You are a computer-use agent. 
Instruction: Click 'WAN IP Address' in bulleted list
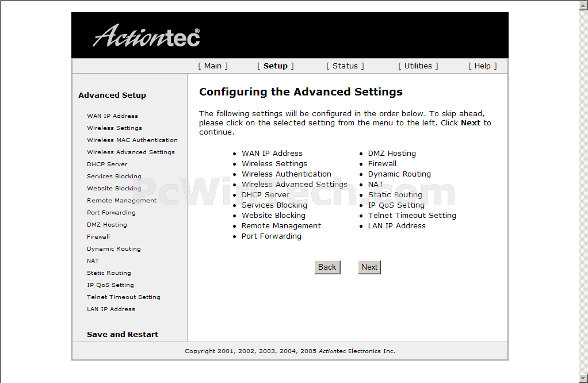[272, 154]
